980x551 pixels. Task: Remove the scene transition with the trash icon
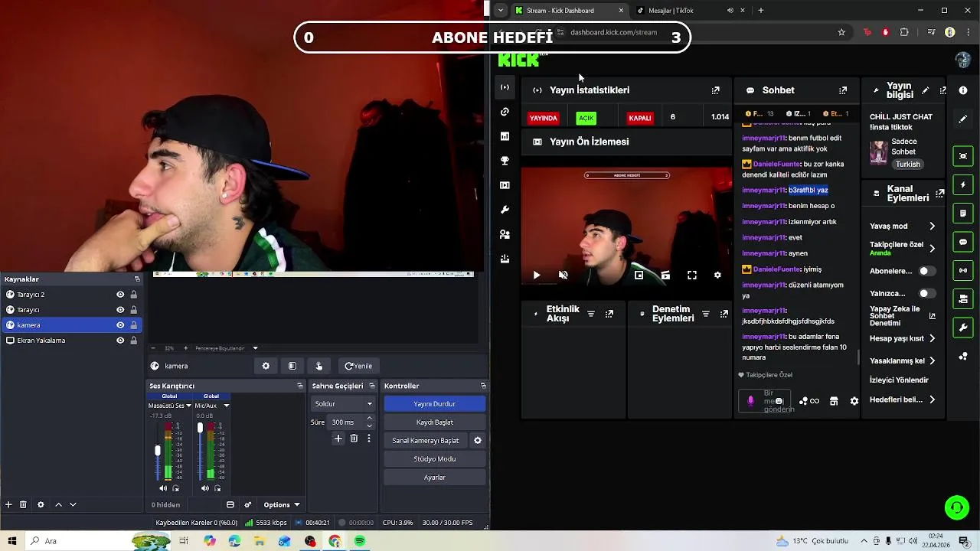click(354, 439)
